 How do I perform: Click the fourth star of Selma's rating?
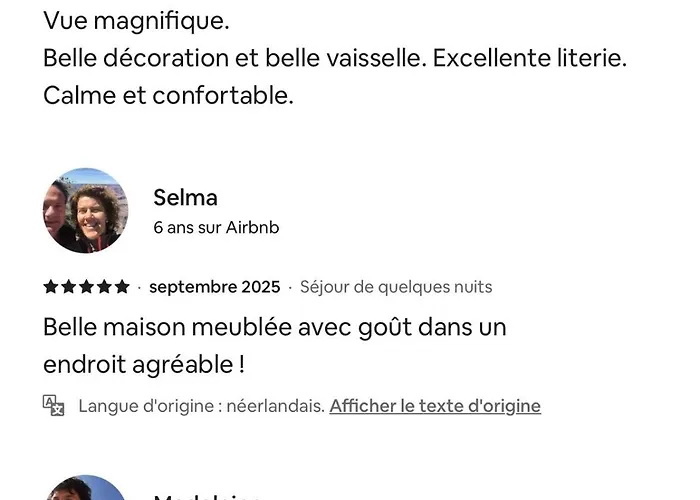pyautogui.click(x=104, y=287)
